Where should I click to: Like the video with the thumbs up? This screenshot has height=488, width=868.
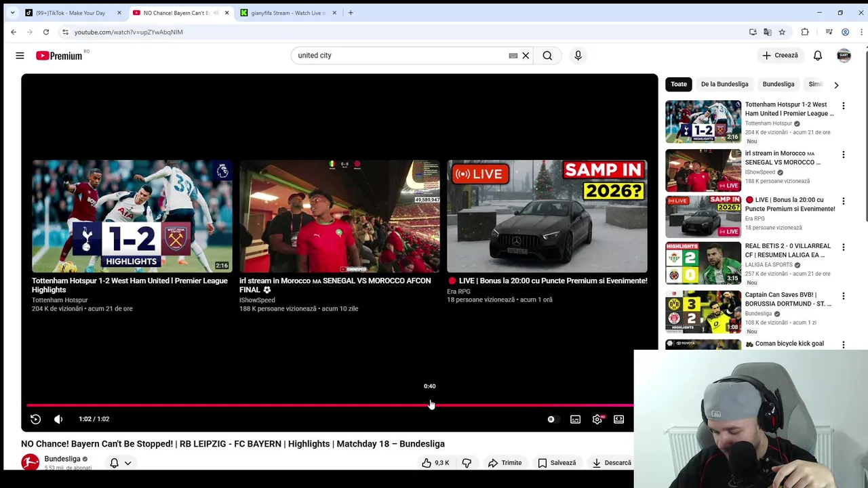click(435, 463)
